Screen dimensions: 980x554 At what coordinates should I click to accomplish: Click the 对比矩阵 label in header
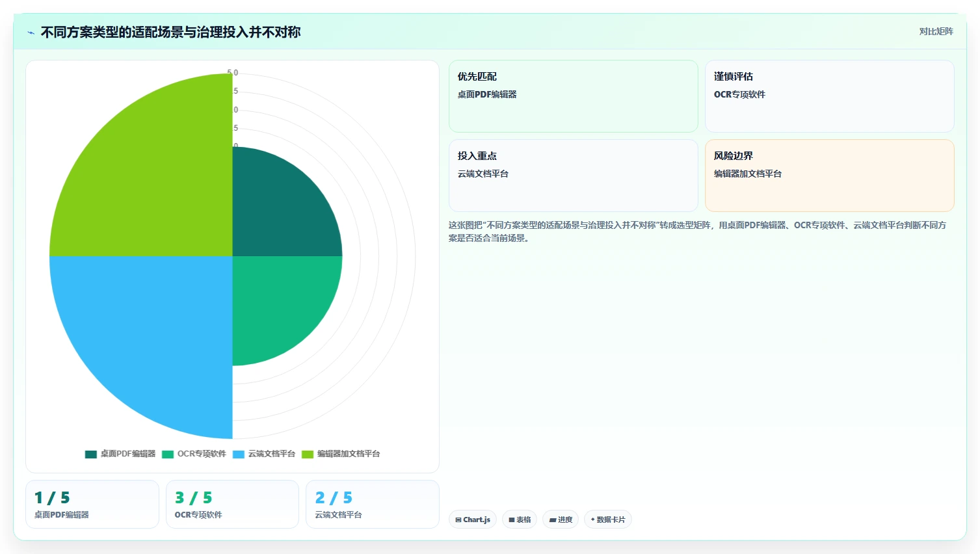936,31
